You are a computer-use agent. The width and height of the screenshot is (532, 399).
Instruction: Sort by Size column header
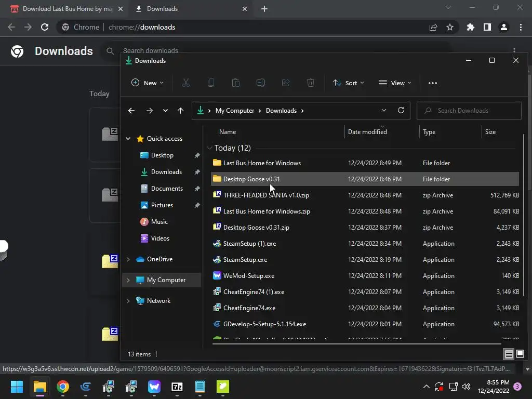(490, 132)
